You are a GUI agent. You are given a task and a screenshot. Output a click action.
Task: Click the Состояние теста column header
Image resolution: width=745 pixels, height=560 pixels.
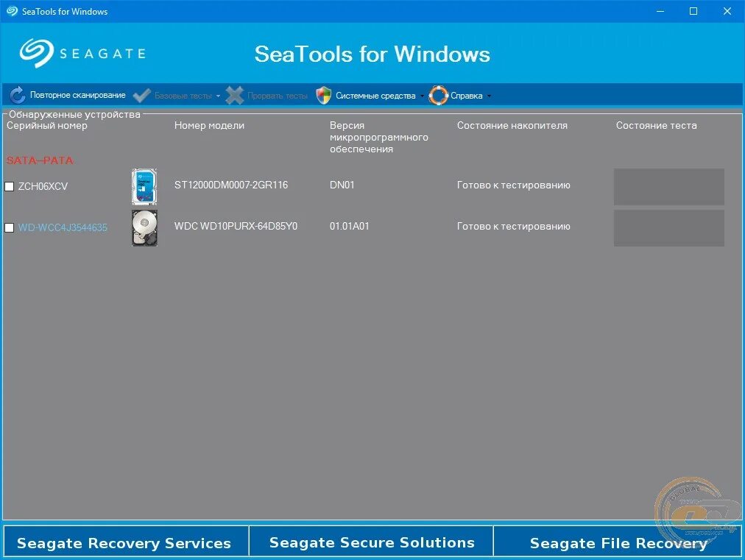tap(656, 125)
